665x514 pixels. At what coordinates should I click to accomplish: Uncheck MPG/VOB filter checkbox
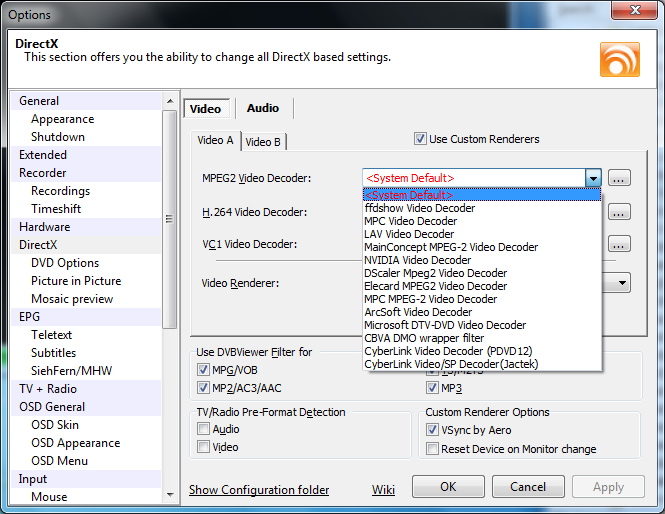click(x=203, y=370)
